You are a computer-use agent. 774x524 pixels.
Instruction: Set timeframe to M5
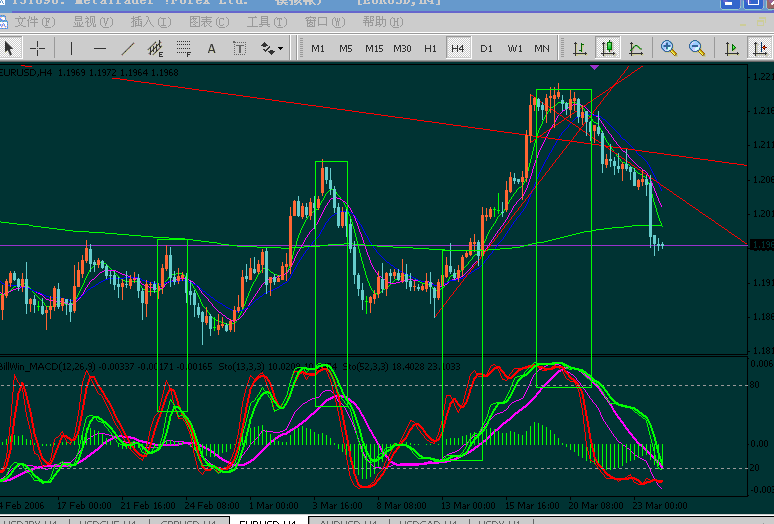point(346,48)
